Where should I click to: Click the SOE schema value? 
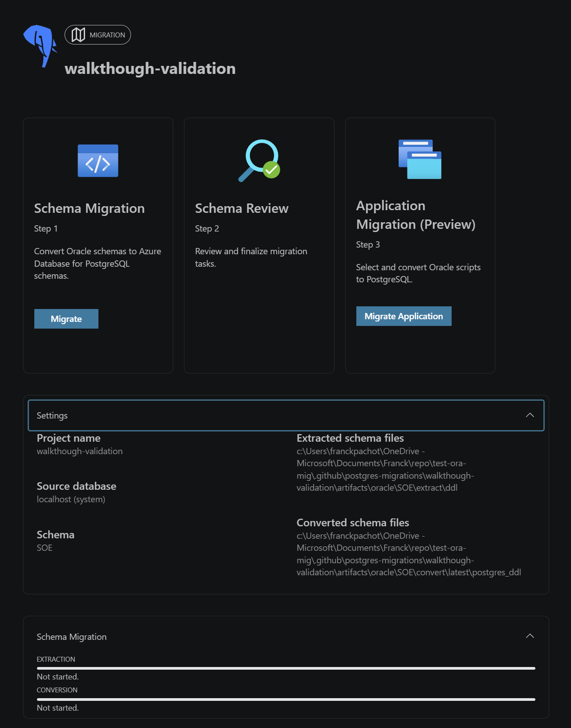pyautogui.click(x=45, y=548)
